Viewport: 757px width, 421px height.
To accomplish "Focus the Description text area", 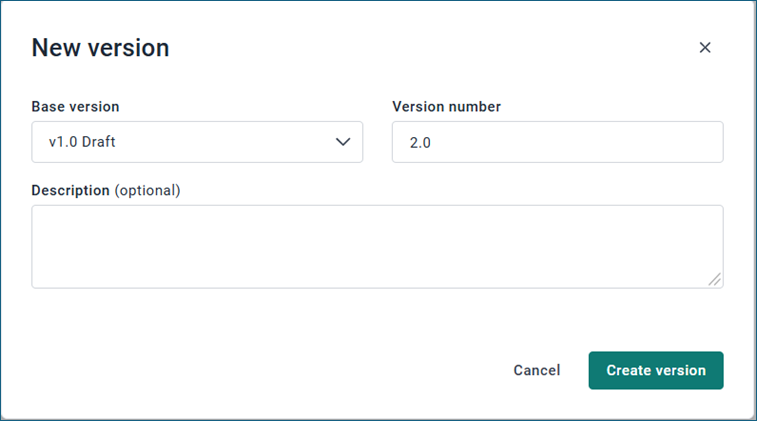I will 377,247.
